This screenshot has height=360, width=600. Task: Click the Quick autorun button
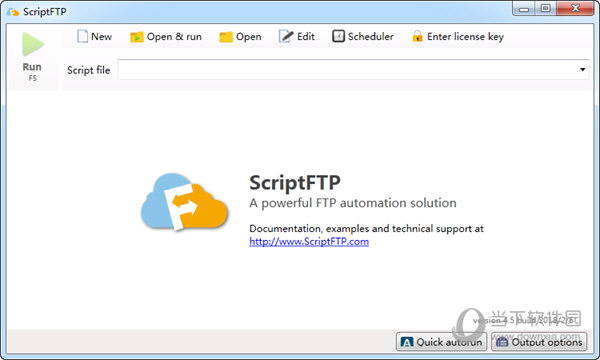(x=442, y=342)
